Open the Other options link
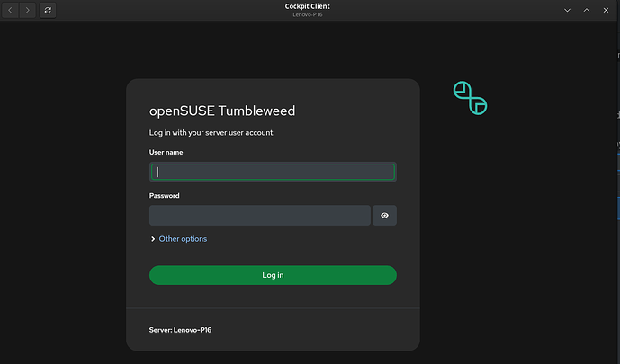This screenshot has width=620, height=364. [x=183, y=239]
